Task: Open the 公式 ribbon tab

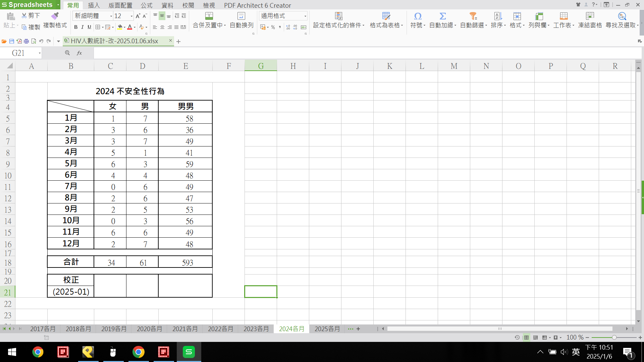Action: [147, 5]
